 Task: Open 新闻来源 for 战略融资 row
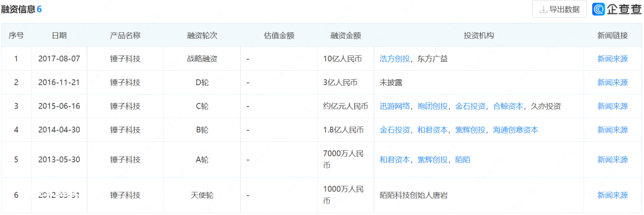coord(612,59)
